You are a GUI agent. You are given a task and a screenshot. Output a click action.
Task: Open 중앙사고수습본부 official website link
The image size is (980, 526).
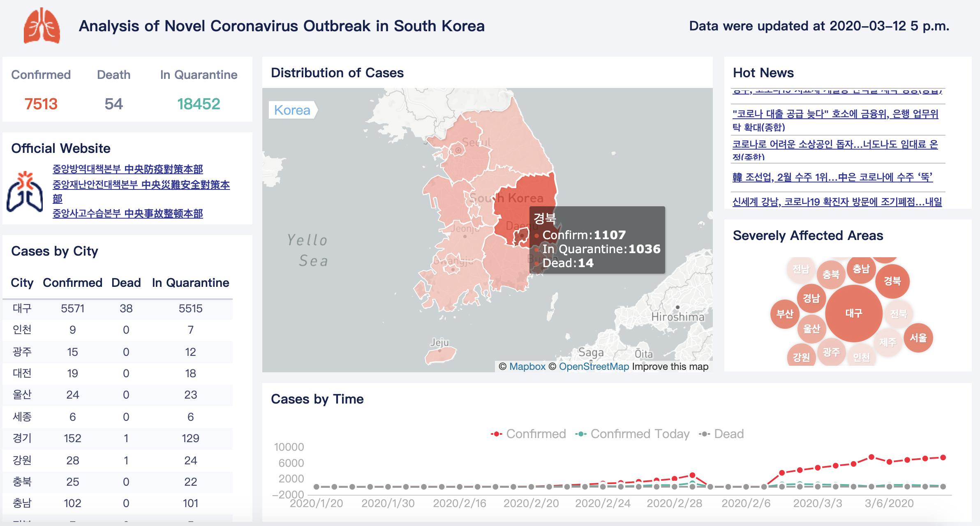click(x=128, y=213)
